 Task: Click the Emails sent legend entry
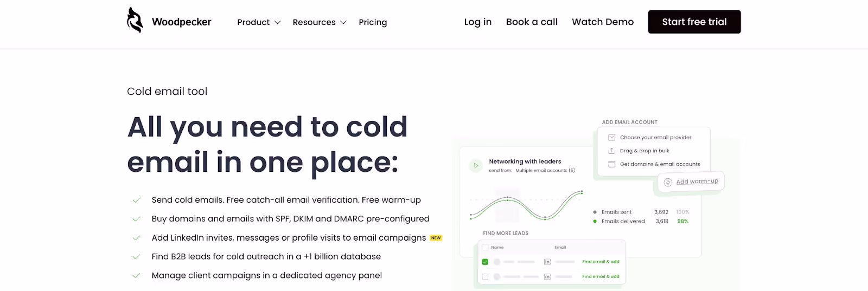pyautogui.click(x=612, y=212)
